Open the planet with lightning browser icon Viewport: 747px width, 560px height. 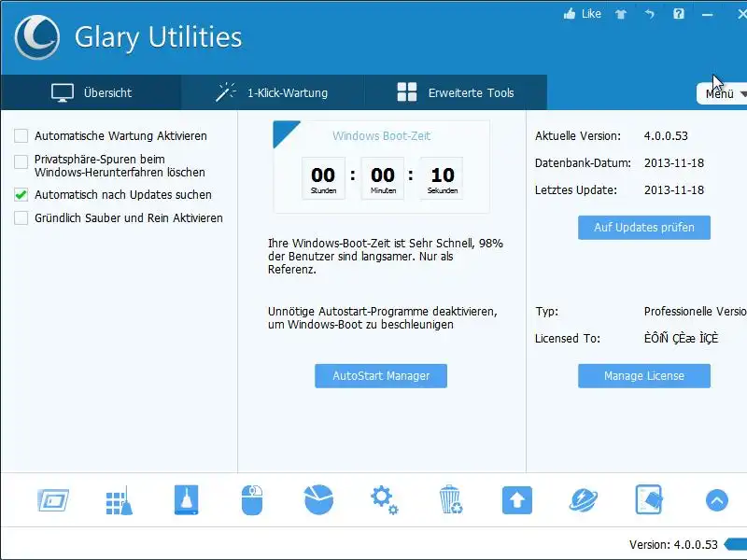click(x=583, y=500)
